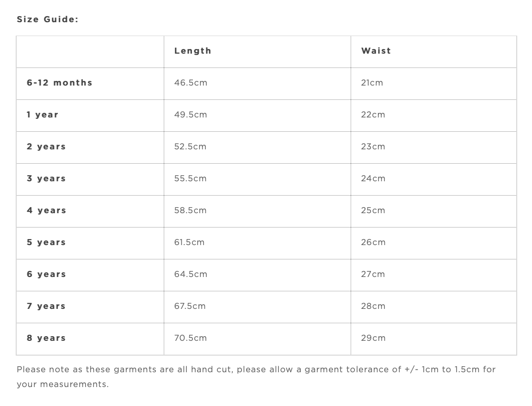Click the 46.5cm length cell

click(x=191, y=83)
